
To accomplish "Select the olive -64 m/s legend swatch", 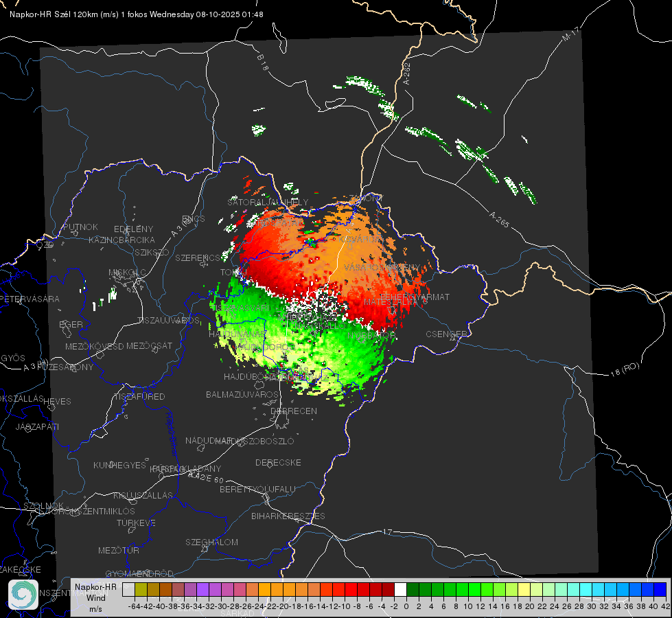I will tap(141, 590).
